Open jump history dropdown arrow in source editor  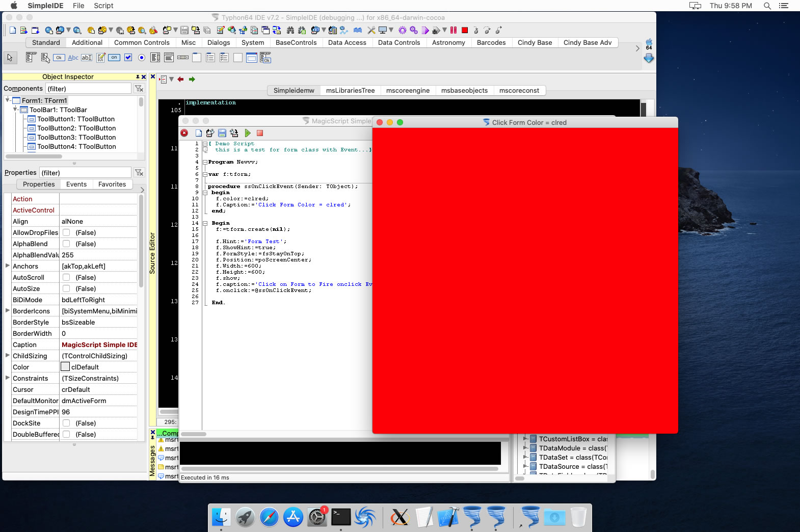tap(172, 79)
